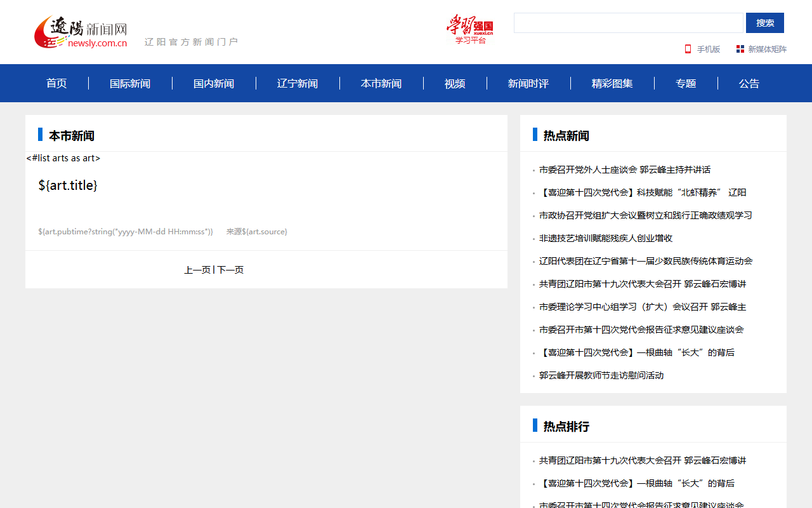Open 辽阳代表团在辽宁省第十一届 sports article
This screenshot has height=508, width=812.
click(646, 261)
